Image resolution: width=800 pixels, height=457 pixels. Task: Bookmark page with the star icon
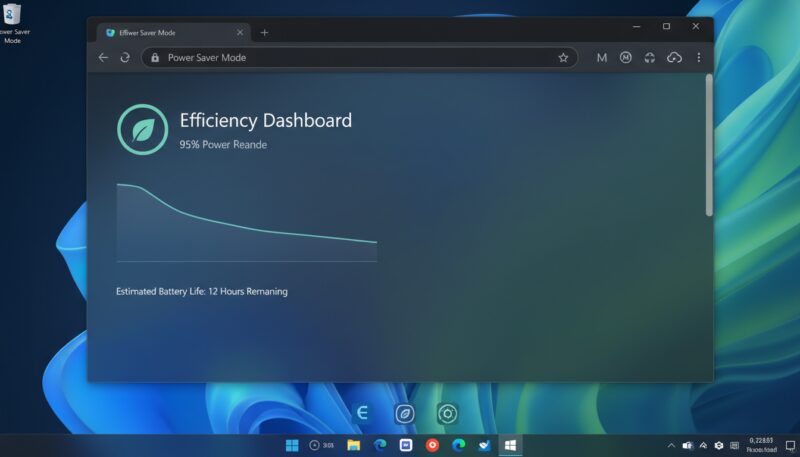pos(563,58)
